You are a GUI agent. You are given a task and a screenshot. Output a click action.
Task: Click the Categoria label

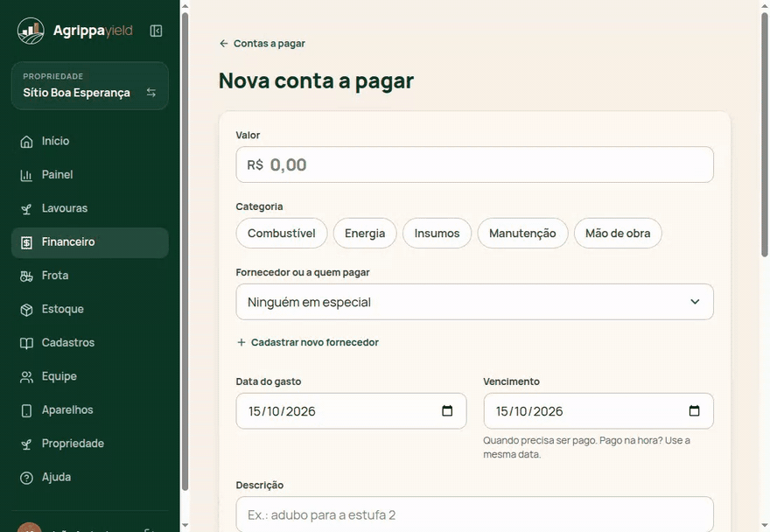click(x=259, y=206)
